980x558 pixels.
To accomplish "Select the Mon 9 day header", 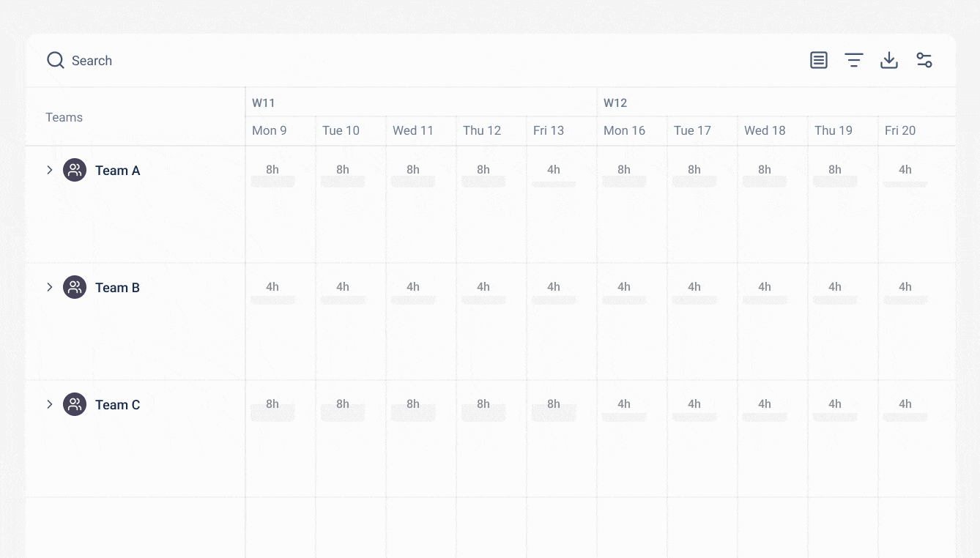I will click(270, 130).
